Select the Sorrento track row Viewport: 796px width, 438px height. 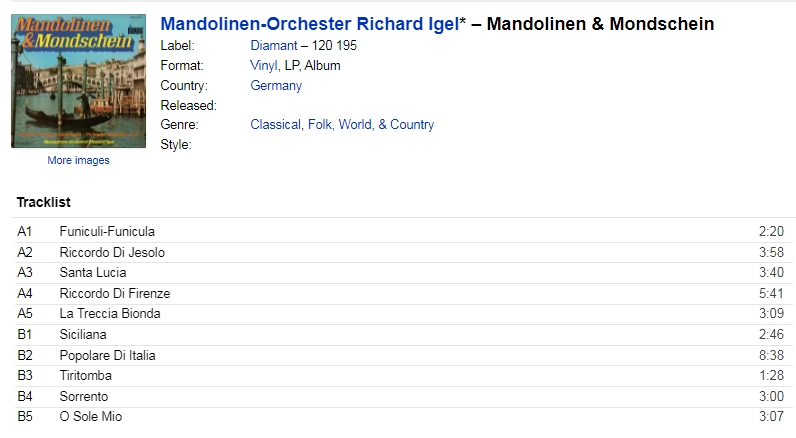(x=403, y=396)
